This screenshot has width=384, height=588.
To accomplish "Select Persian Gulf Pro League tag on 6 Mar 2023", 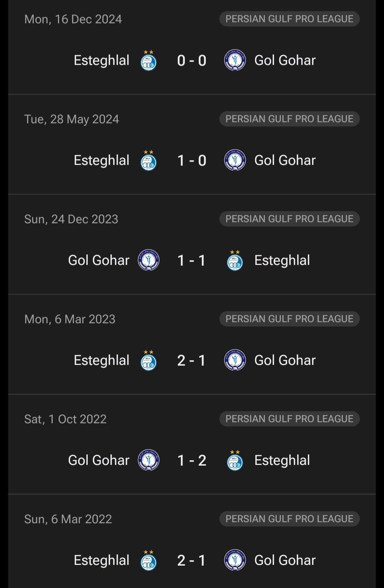I will pos(289,319).
